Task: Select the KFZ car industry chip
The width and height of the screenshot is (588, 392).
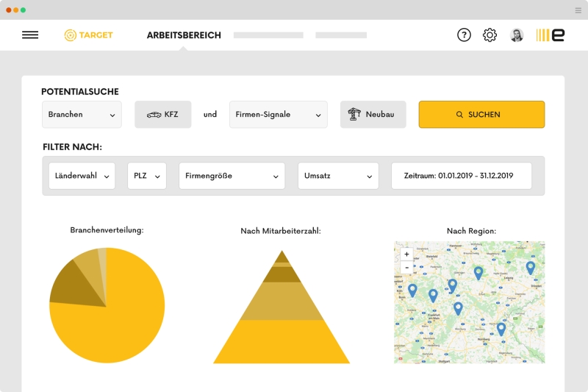Action: tap(162, 115)
